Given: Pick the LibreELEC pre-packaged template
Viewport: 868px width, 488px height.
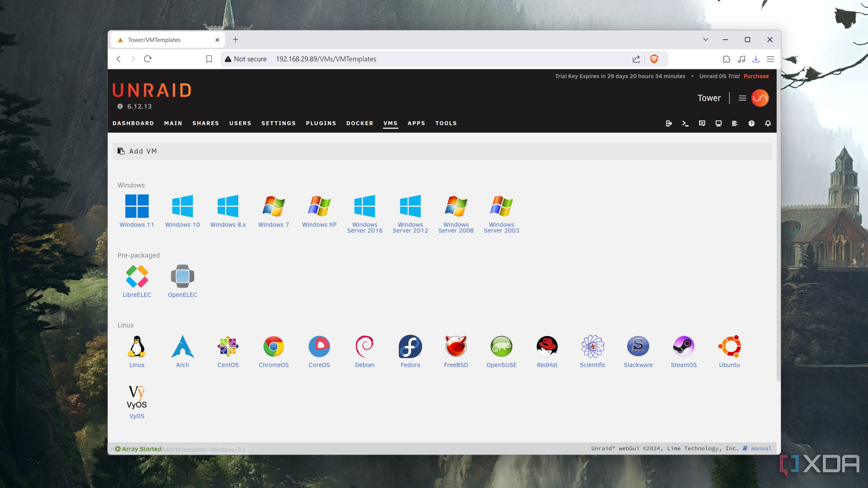Looking at the screenshot, I should [x=137, y=276].
